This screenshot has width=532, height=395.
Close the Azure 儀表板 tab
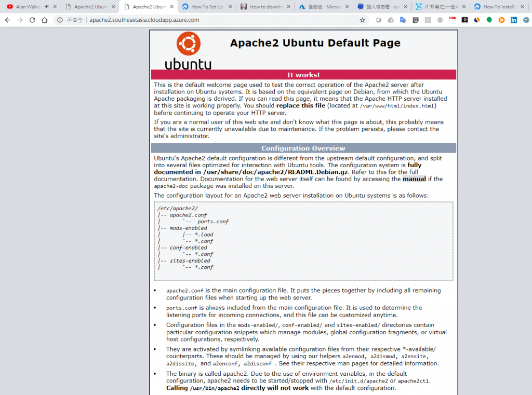[x=347, y=6]
